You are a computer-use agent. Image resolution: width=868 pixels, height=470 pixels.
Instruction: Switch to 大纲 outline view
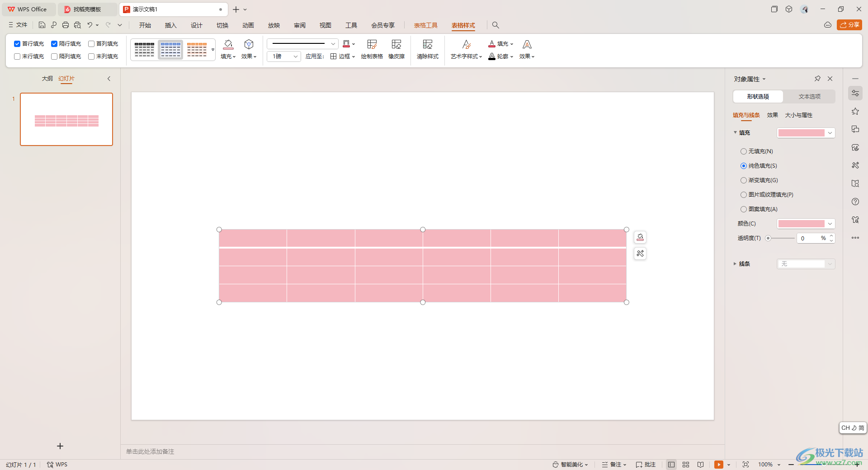pos(47,79)
